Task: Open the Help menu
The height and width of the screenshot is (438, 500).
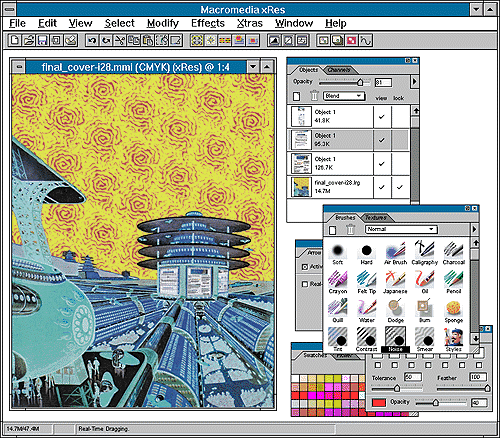Action: tap(336, 23)
